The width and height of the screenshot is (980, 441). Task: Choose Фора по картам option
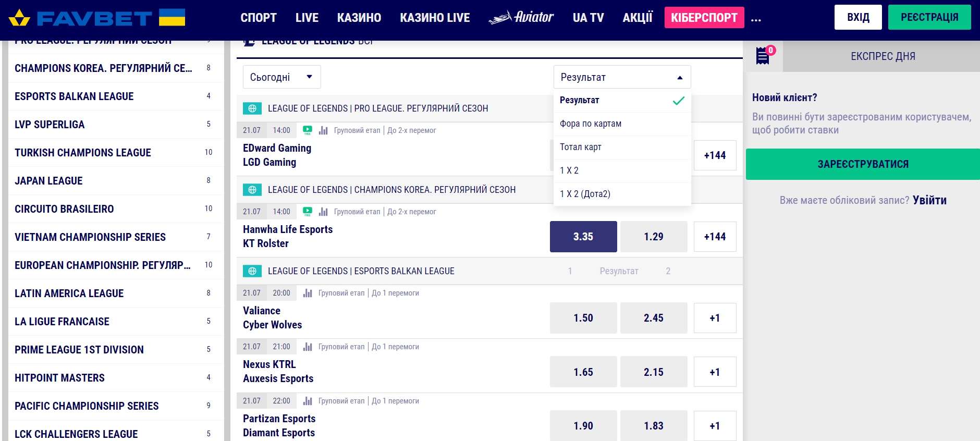[591, 124]
